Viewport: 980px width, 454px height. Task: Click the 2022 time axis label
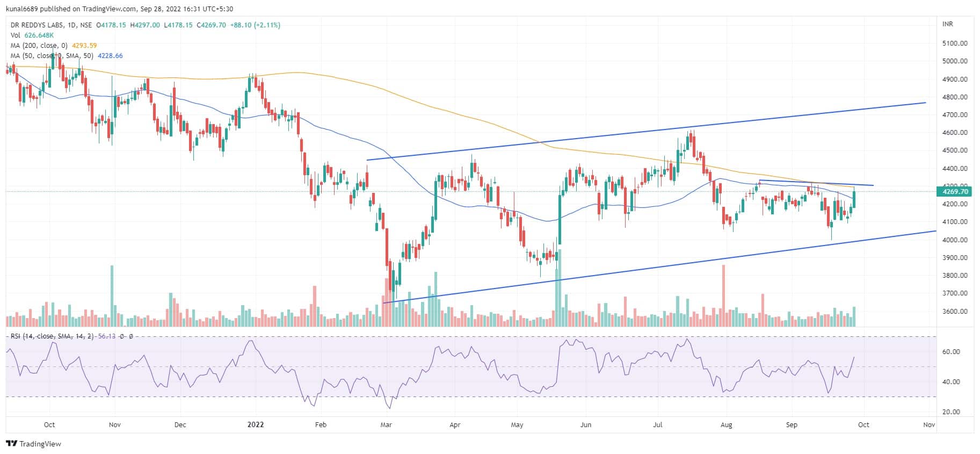[256, 425]
